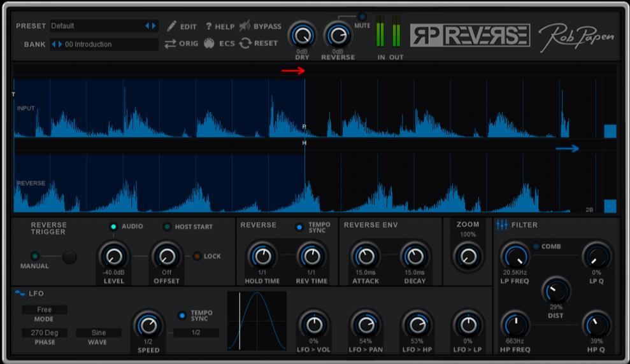Toggle the LOCK LED next to Offset
The height and width of the screenshot is (364, 630).
197,256
